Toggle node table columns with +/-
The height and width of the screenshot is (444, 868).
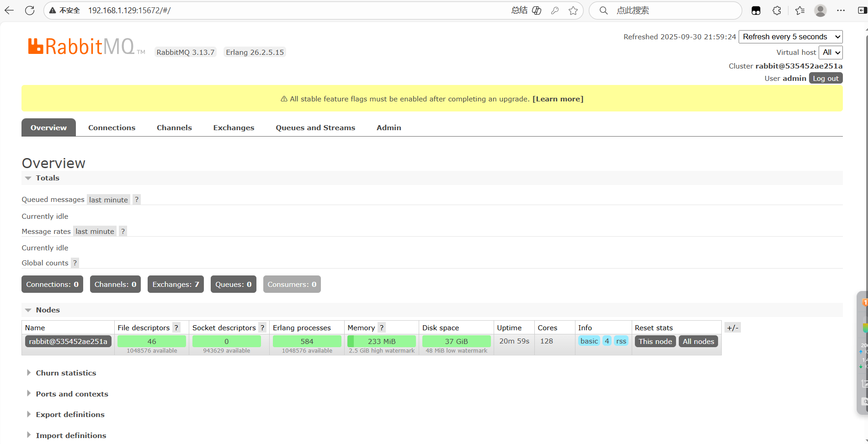pyautogui.click(x=733, y=328)
